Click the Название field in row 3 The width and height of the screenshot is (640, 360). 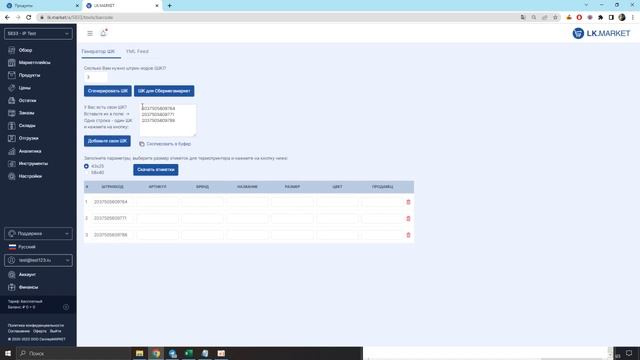point(247,235)
